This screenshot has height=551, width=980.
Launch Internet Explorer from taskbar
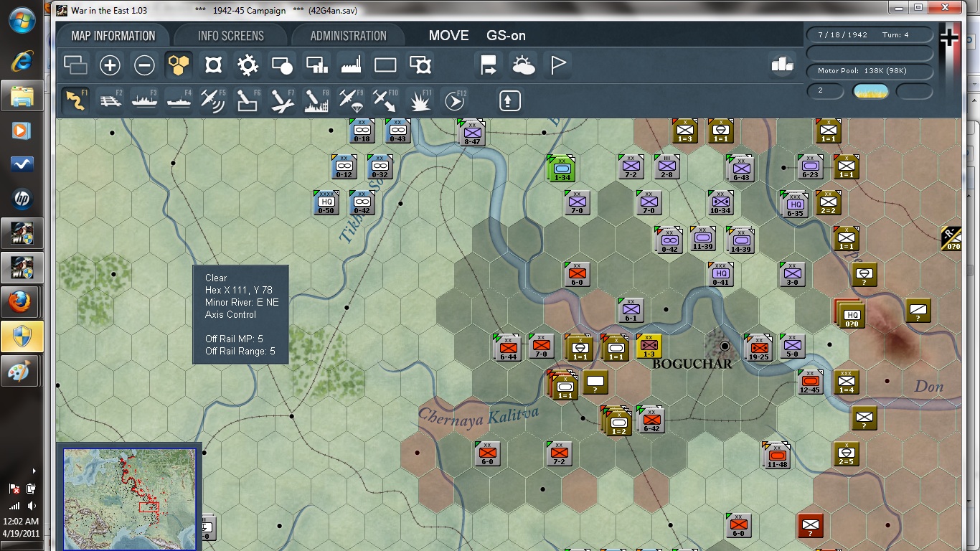tap(22, 61)
